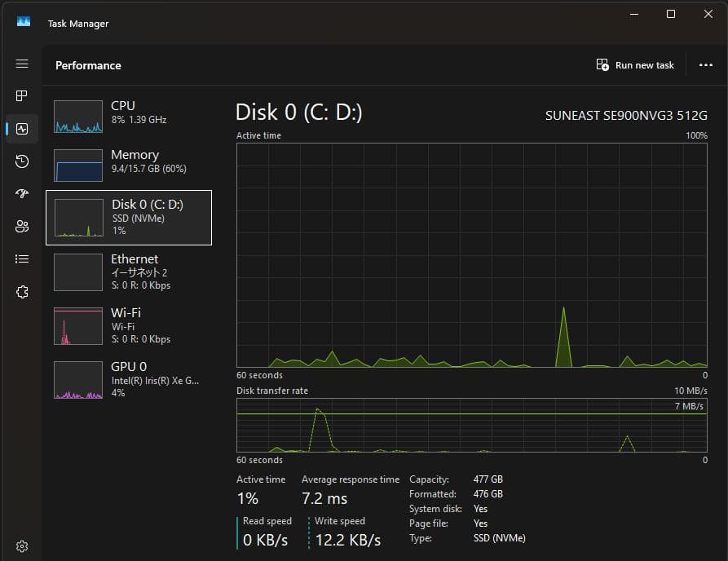Select the Performance page icon

click(x=22, y=129)
